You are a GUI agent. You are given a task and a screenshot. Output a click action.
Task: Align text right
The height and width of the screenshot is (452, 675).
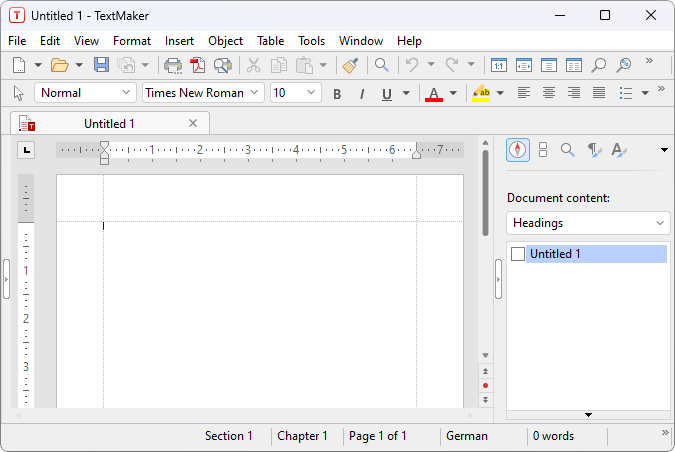573,93
